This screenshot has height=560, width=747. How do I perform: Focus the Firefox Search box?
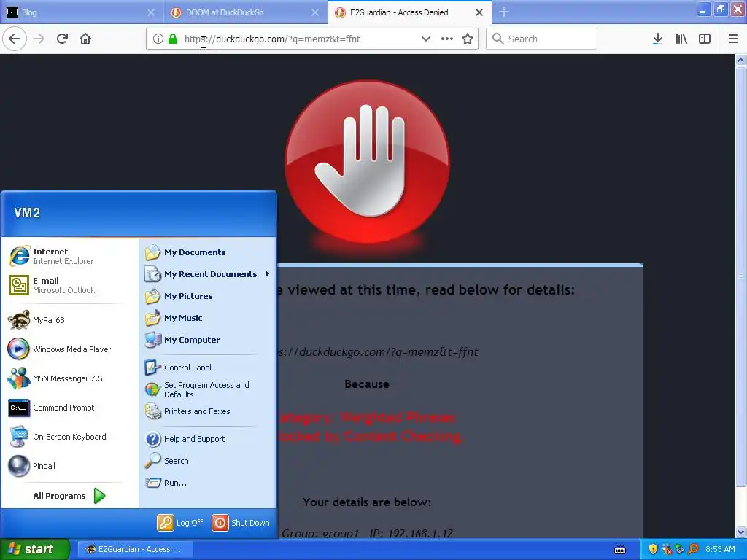click(541, 39)
